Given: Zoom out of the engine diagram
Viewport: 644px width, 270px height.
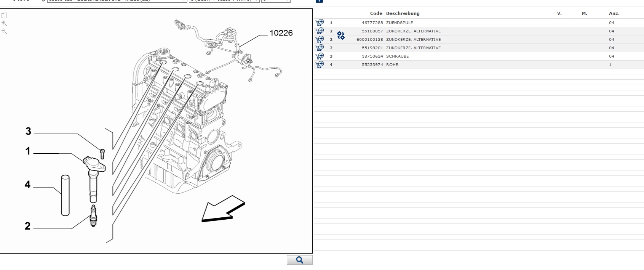Looking at the screenshot, I should coord(4,31).
